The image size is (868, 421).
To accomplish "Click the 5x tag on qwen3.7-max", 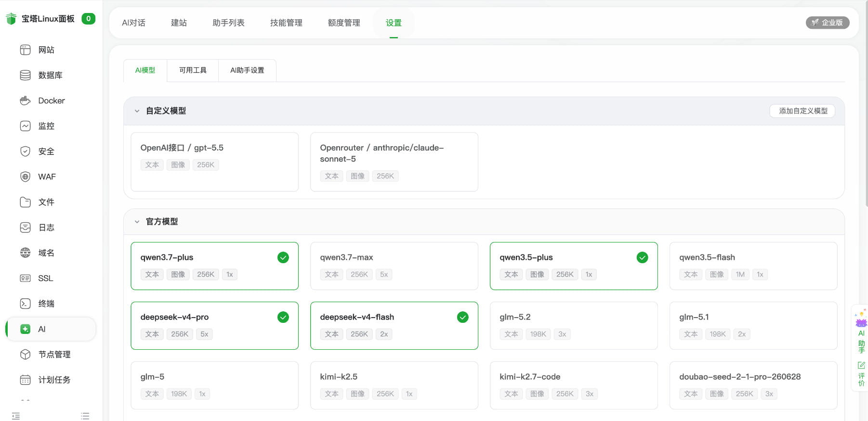I will pyautogui.click(x=384, y=274).
